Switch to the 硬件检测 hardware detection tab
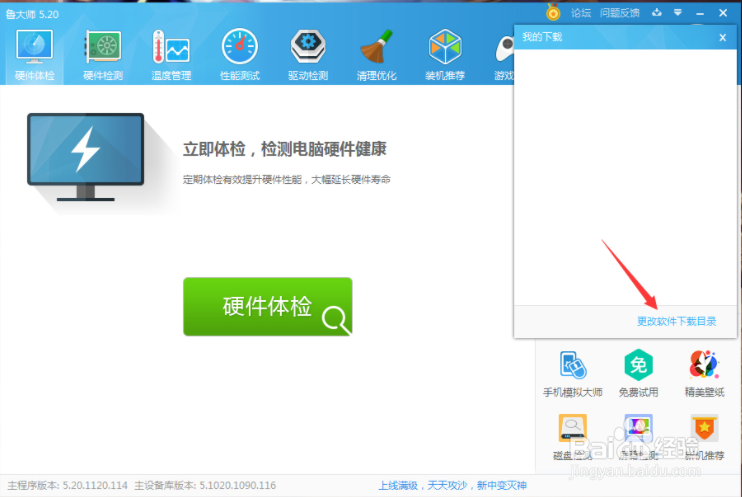742x497 pixels. (103, 55)
